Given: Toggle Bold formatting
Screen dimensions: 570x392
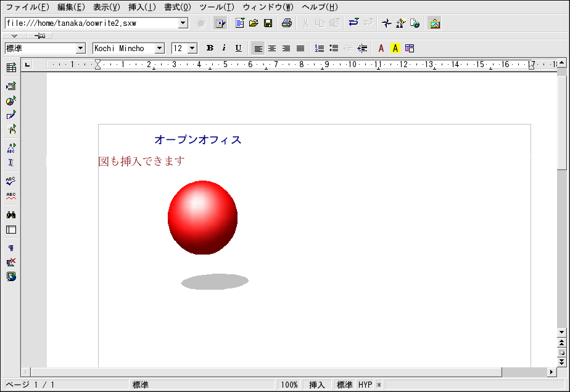Looking at the screenshot, I should 210,48.
